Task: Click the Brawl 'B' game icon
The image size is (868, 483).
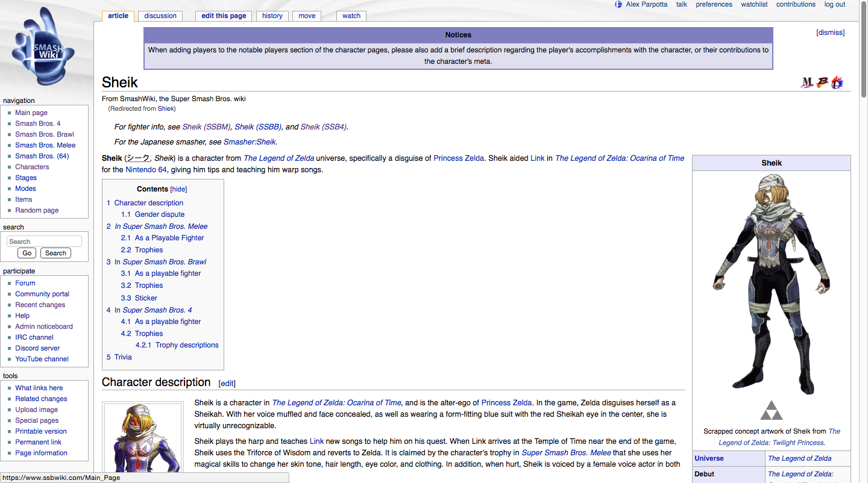Action: coord(822,83)
